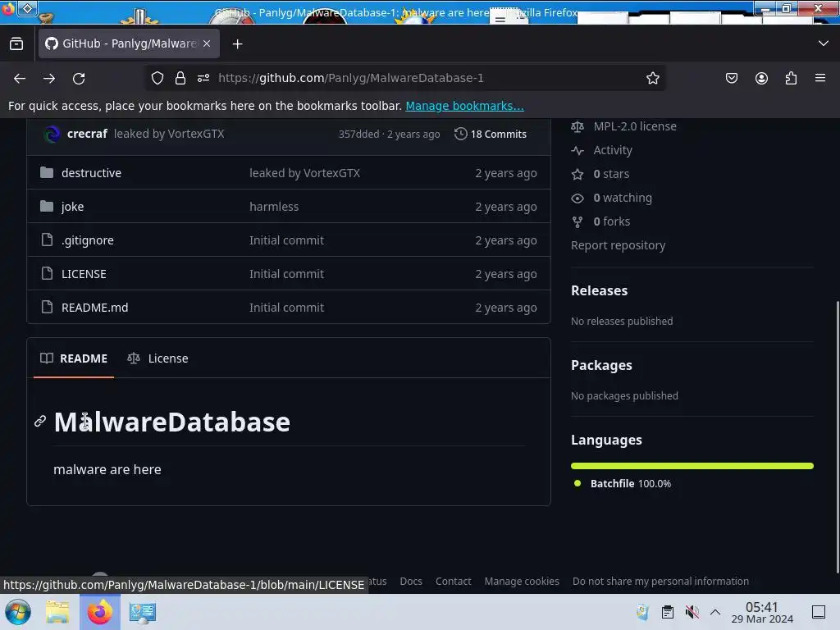Image resolution: width=840 pixels, height=630 pixels.
Task: Open the .gitignore file
Action: click(x=87, y=240)
